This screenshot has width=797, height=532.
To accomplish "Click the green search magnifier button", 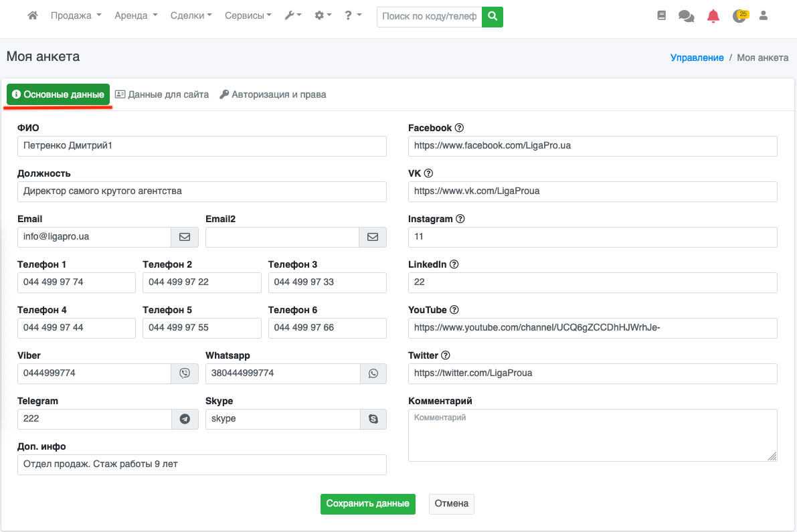I will [493, 16].
